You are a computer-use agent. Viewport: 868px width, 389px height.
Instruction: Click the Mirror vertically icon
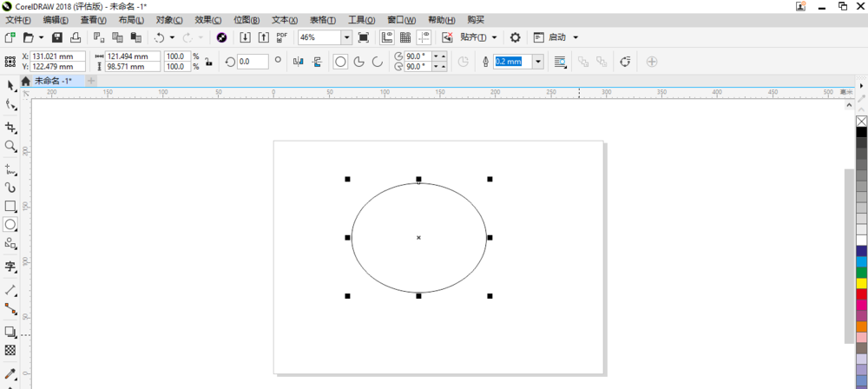coord(317,62)
